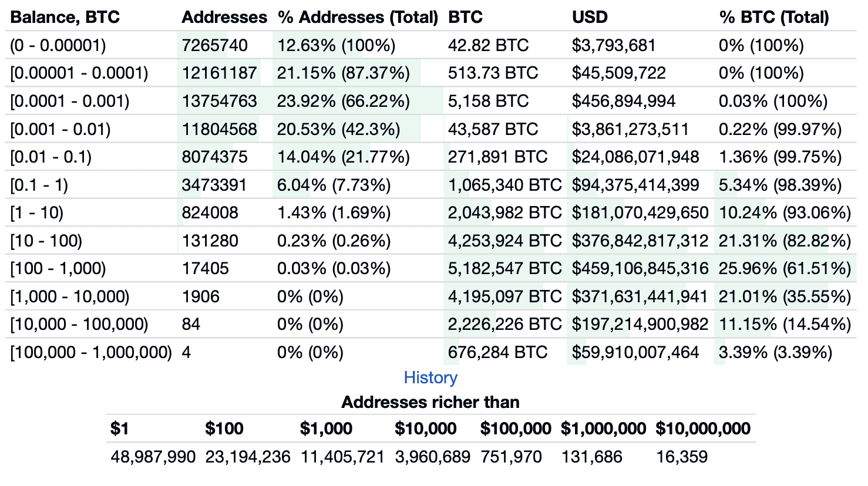Image resolution: width=868 pixels, height=486 pixels.
Task: Click the "Balance, BTC" column header
Action: [65, 17]
